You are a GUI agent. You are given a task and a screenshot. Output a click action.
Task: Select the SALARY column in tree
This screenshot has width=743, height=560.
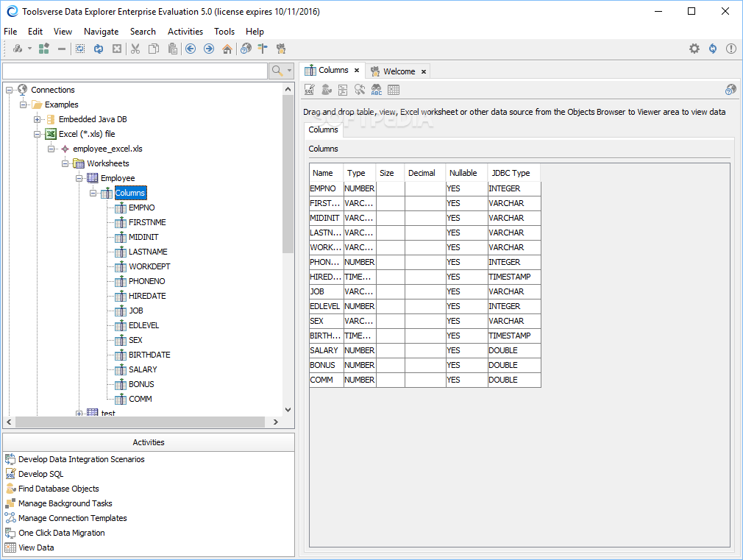pos(143,369)
